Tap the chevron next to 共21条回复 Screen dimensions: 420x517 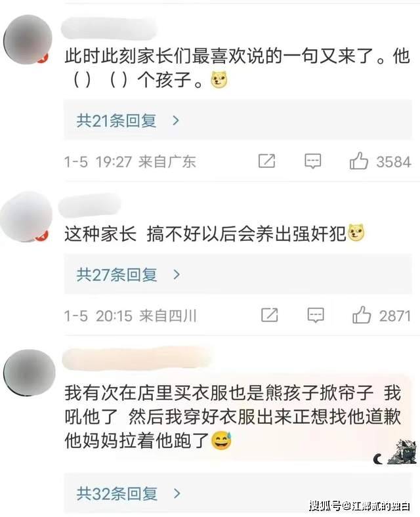pos(176,121)
